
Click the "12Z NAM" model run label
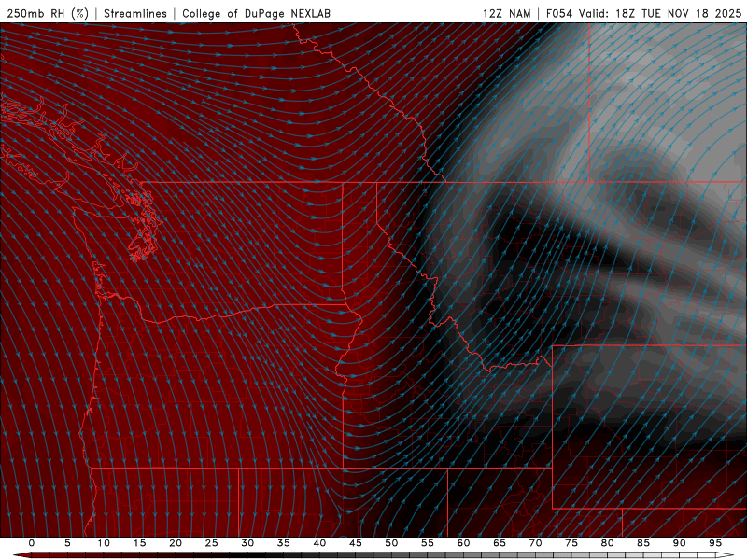[x=506, y=13]
